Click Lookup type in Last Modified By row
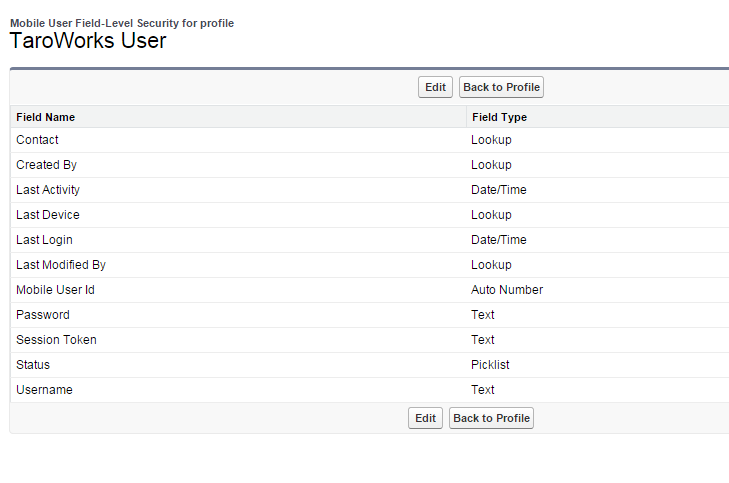 tap(491, 265)
